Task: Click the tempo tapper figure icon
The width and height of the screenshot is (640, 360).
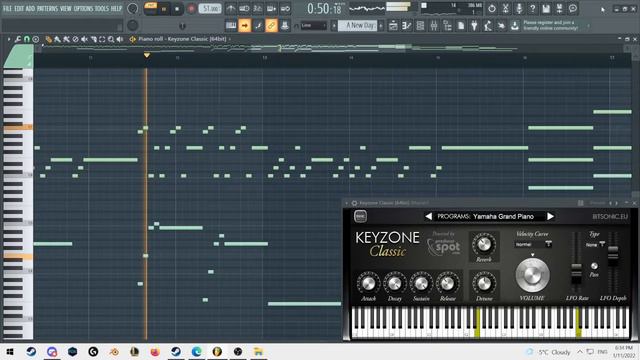Action: 488,25
